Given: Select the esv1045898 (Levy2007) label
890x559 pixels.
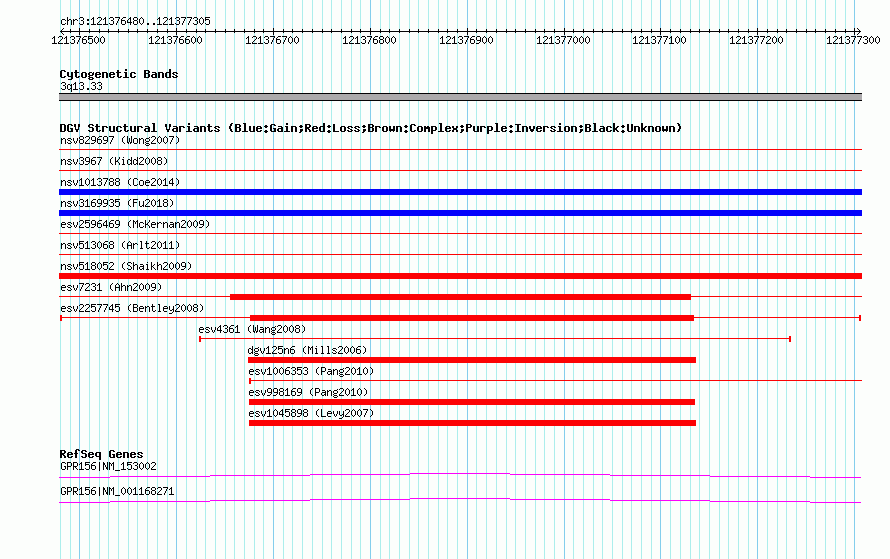Looking at the screenshot, I should click(x=311, y=413).
